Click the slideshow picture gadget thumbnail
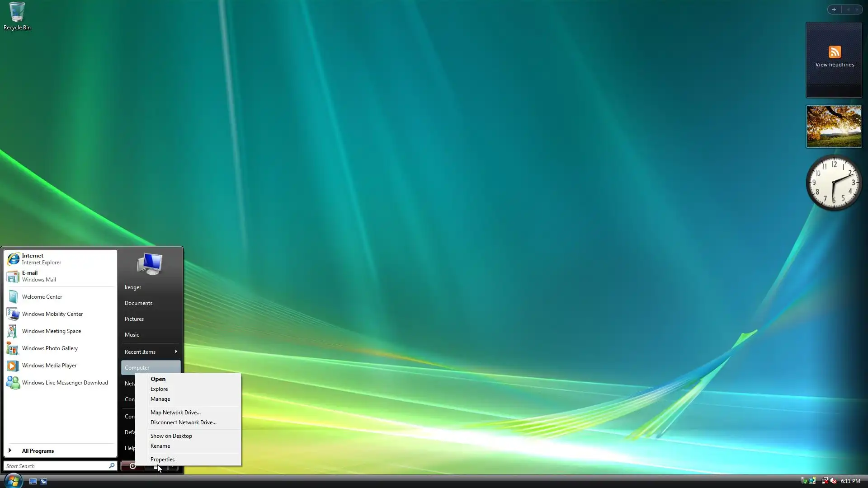This screenshot has width=868, height=488. [834, 127]
